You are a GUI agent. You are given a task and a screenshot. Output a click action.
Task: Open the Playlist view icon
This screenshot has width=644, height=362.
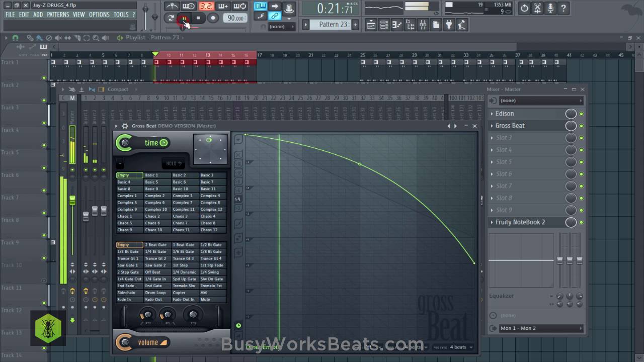(371, 25)
